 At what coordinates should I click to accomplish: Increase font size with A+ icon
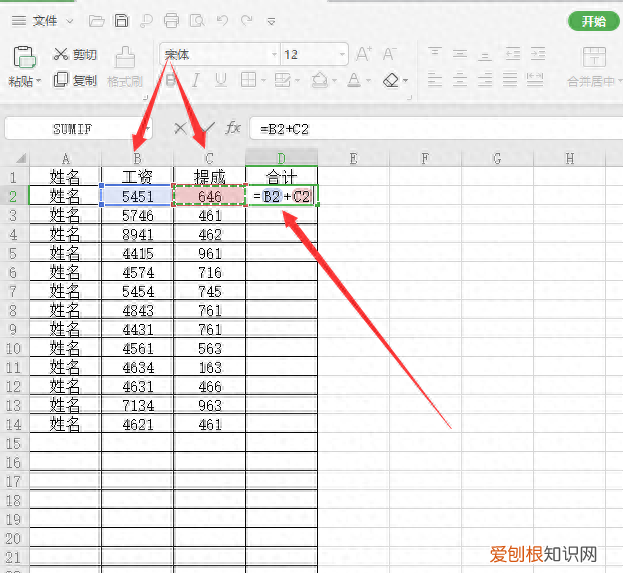tap(364, 54)
